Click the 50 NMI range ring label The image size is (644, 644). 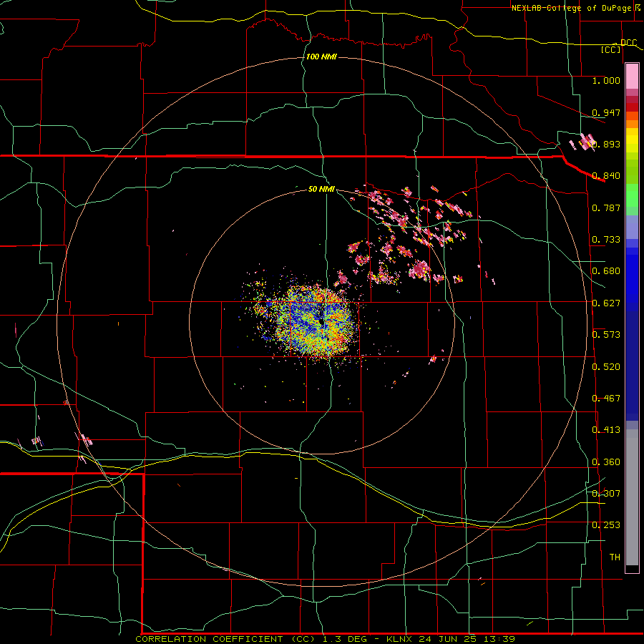(x=321, y=190)
